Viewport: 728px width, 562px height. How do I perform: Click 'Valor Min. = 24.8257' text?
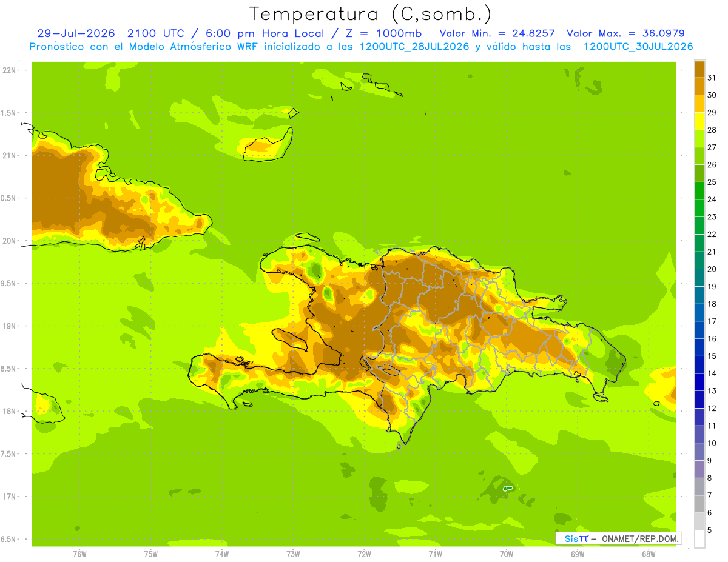click(497, 33)
